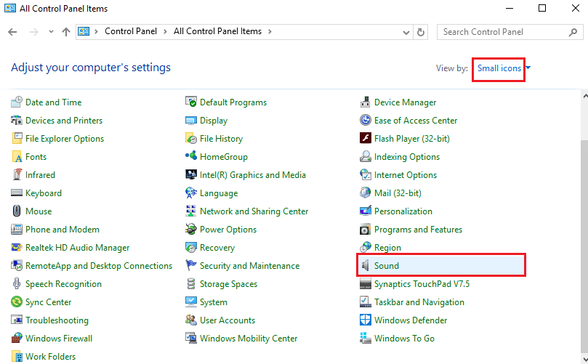Open the Flash Player icon

[366, 138]
